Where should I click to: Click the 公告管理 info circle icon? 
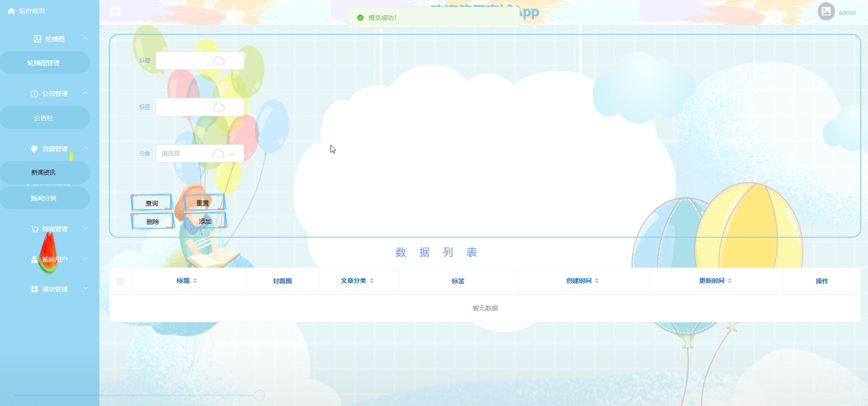point(34,94)
